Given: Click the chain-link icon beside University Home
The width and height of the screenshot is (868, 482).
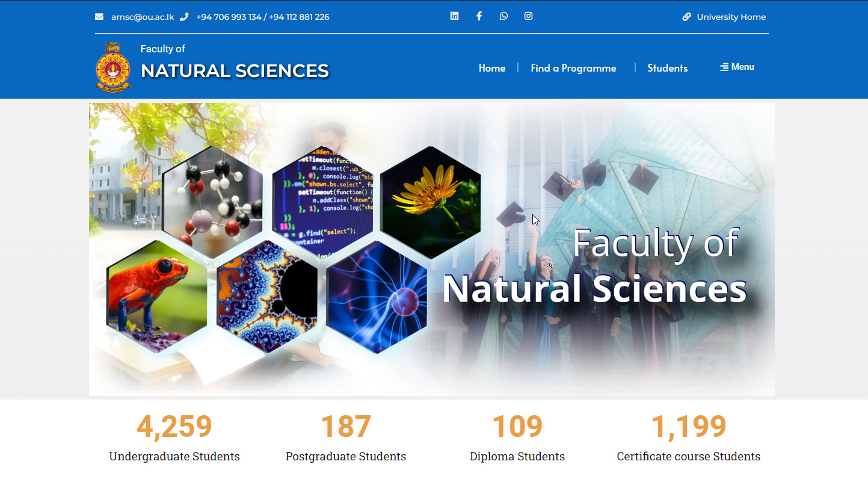Looking at the screenshot, I should pyautogui.click(x=686, y=17).
